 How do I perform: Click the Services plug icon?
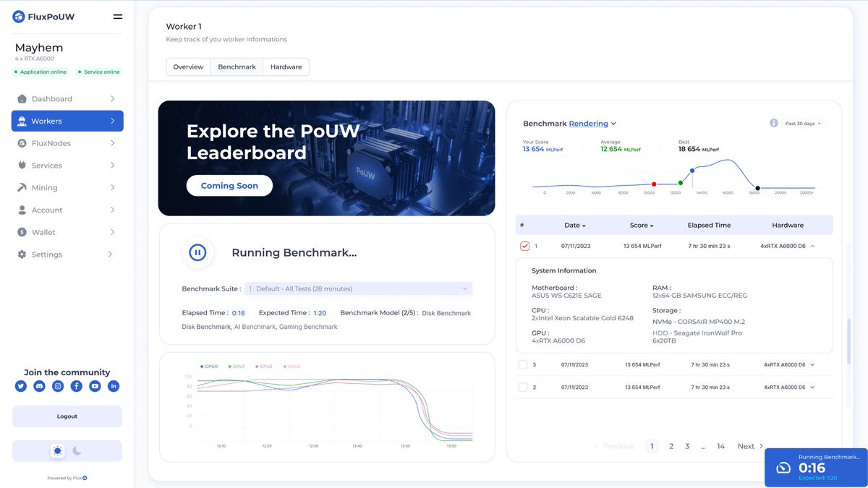click(22, 166)
